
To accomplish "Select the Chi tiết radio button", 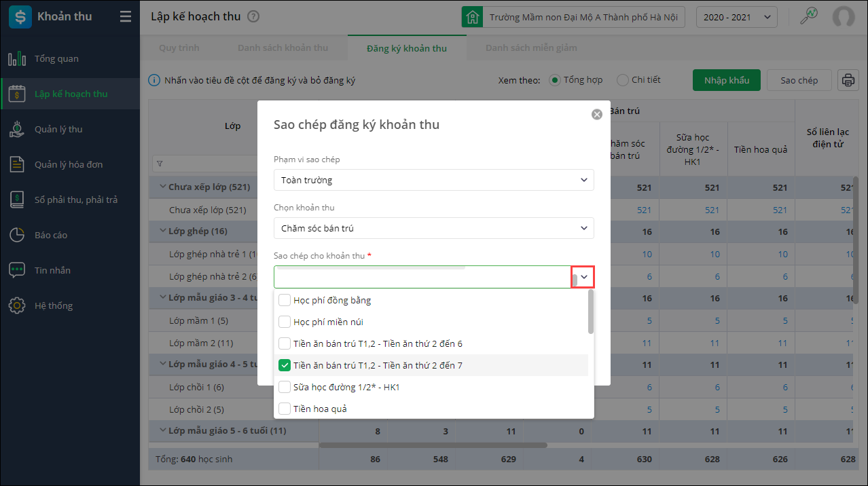I will (x=623, y=80).
